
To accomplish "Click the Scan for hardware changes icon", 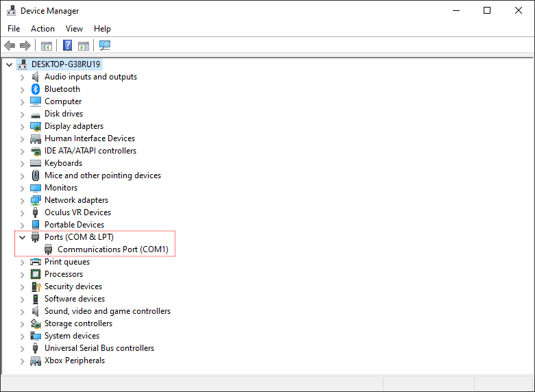I will (x=105, y=45).
